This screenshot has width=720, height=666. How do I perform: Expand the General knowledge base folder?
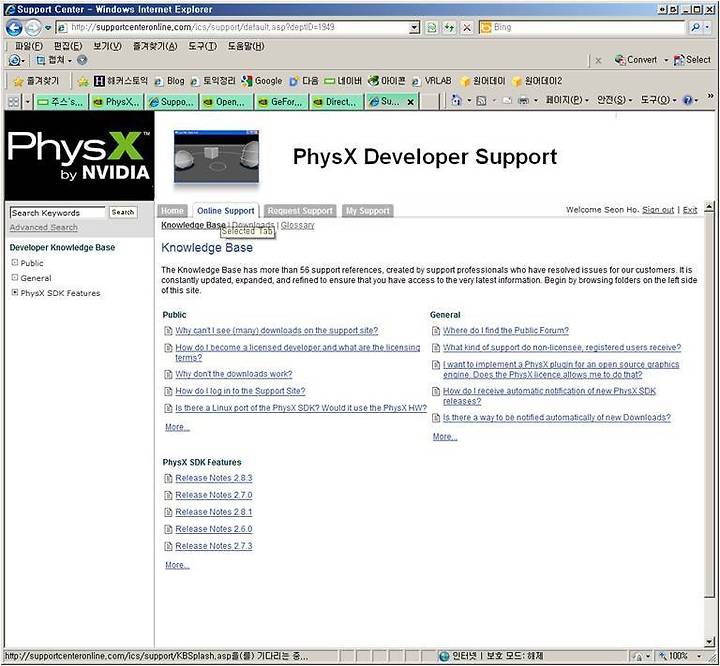click(x=15, y=278)
